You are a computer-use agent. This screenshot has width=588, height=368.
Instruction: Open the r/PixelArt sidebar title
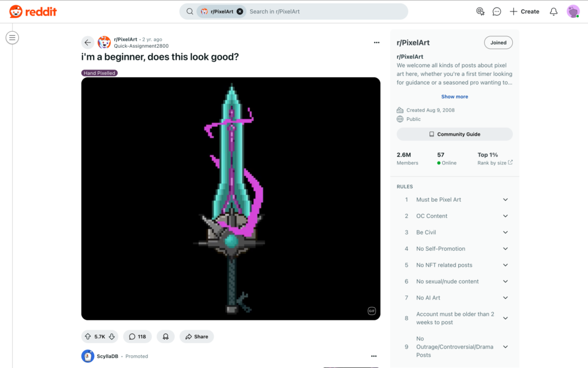pos(413,43)
